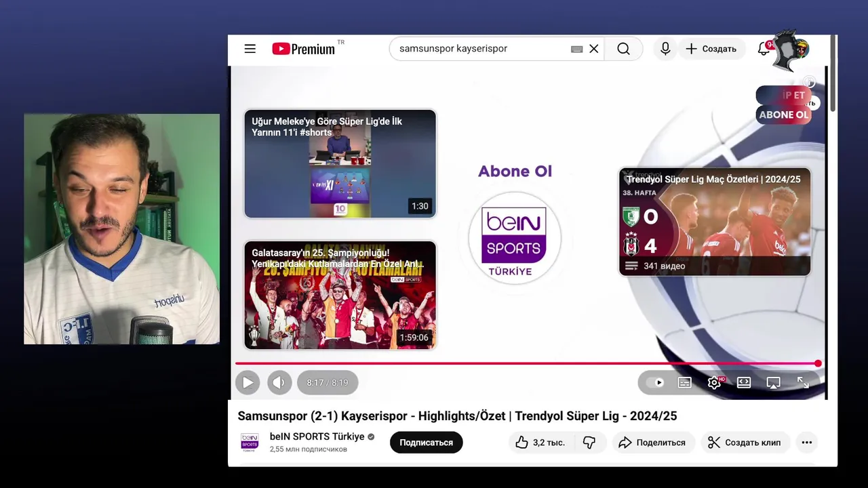The width and height of the screenshot is (868, 488).
Task: Click the magnifier search button
Action: 623,49
